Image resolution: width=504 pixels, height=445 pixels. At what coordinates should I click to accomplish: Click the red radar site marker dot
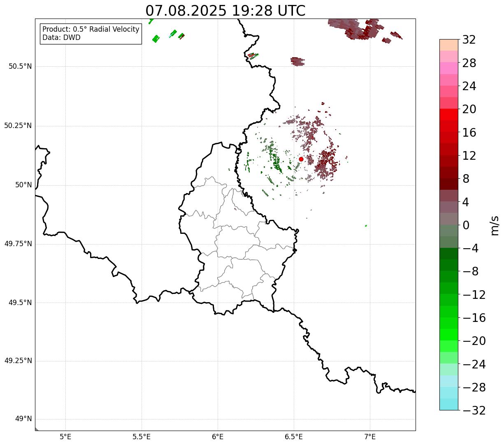[301, 159]
